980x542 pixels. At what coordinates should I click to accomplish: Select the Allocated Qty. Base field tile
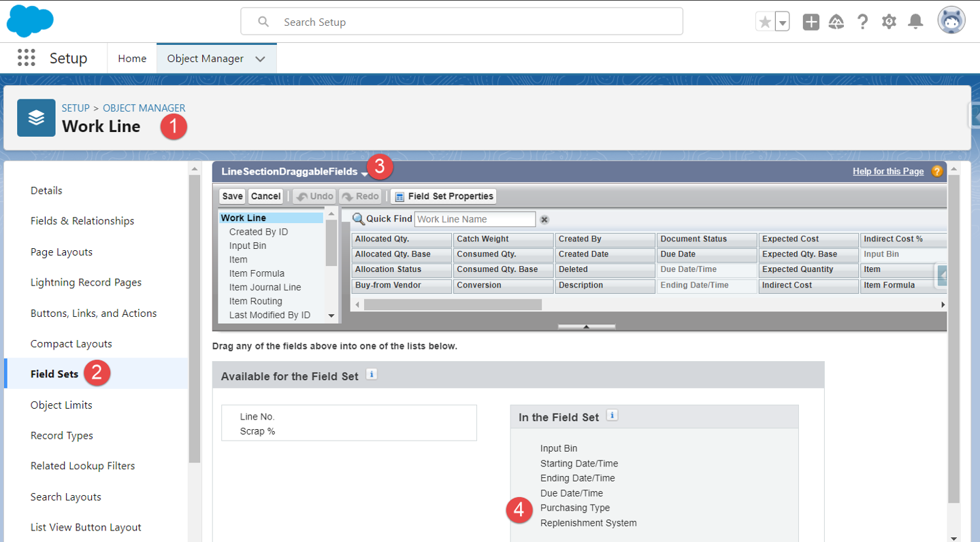point(402,254)
